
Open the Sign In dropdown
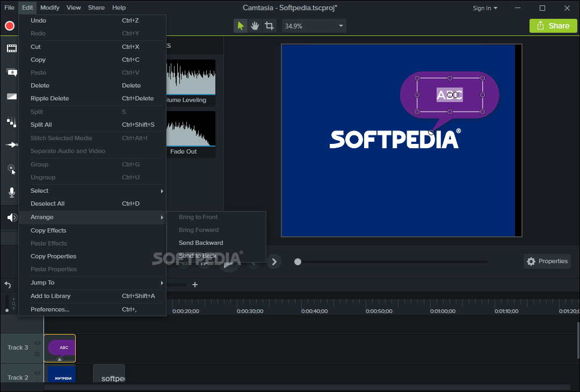485,8
